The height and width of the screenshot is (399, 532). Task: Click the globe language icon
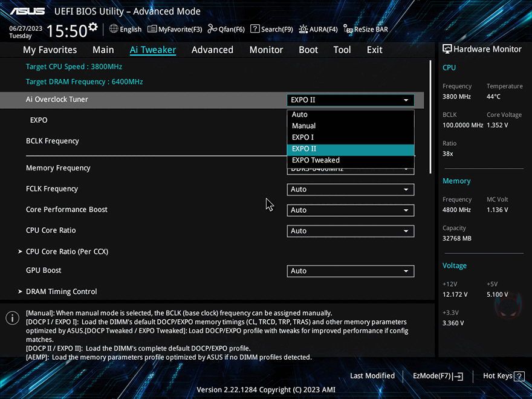point(114,29)
